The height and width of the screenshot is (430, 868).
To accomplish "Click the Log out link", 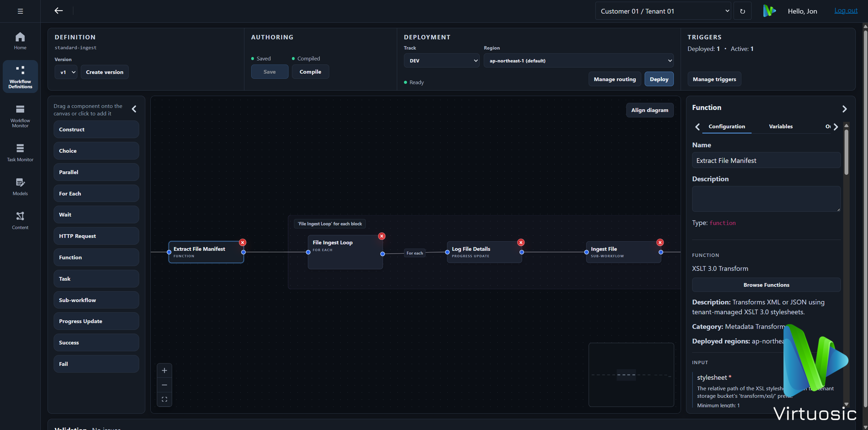I will pyautogui.click(x=846, y=11).
